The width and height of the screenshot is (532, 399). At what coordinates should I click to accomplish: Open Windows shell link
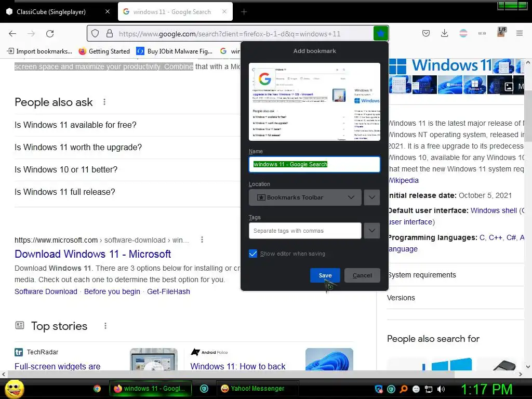[494, 210]
